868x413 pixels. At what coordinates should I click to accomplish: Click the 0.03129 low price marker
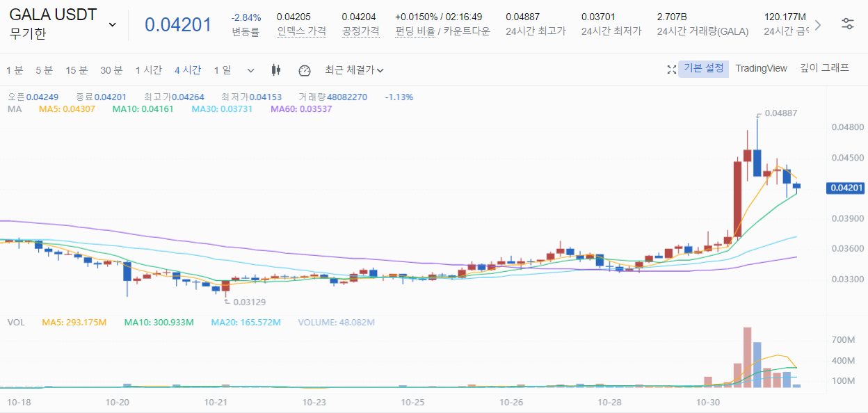point(249,302)
